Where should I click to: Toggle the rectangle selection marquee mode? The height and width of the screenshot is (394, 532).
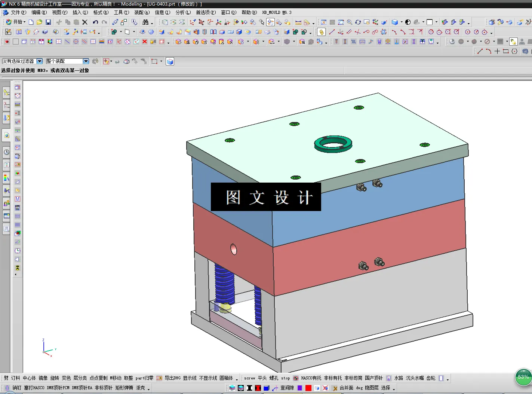pos(154,61)
